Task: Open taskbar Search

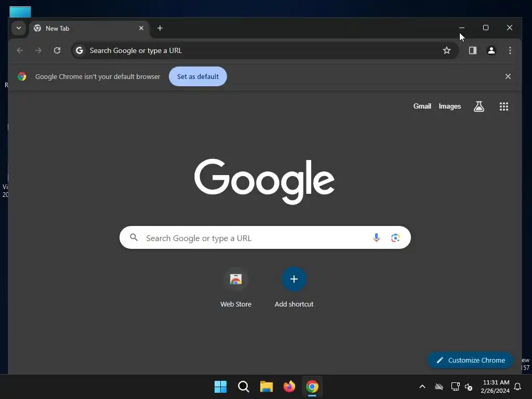Action: 243,387
